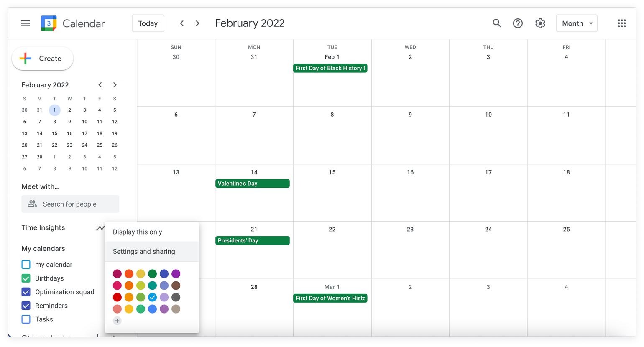Go to previous month in main header
This screenshot has width=644, height=347.
click(181, 23)
